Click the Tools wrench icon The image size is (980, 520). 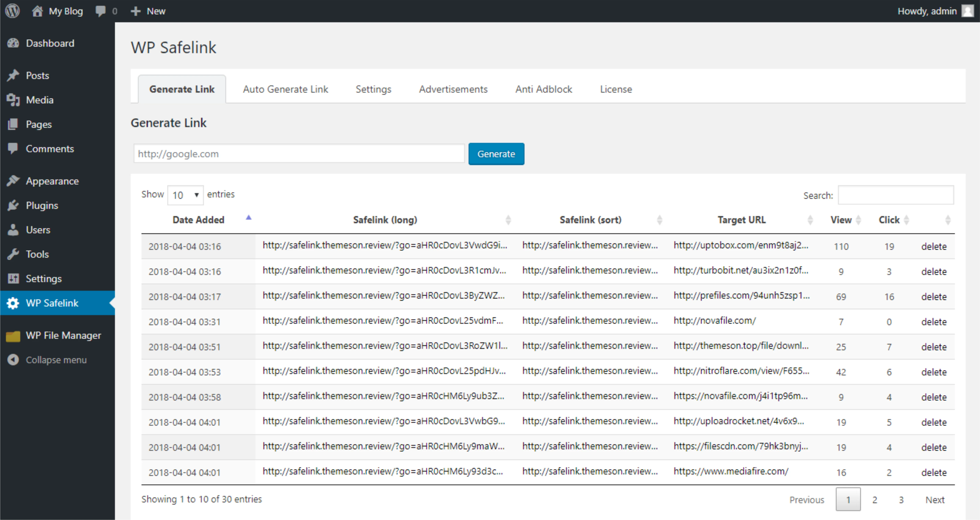13,254
